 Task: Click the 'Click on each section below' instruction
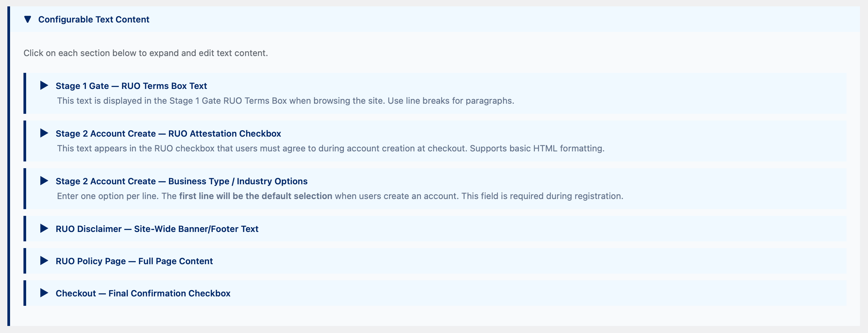tap(145, 53)
